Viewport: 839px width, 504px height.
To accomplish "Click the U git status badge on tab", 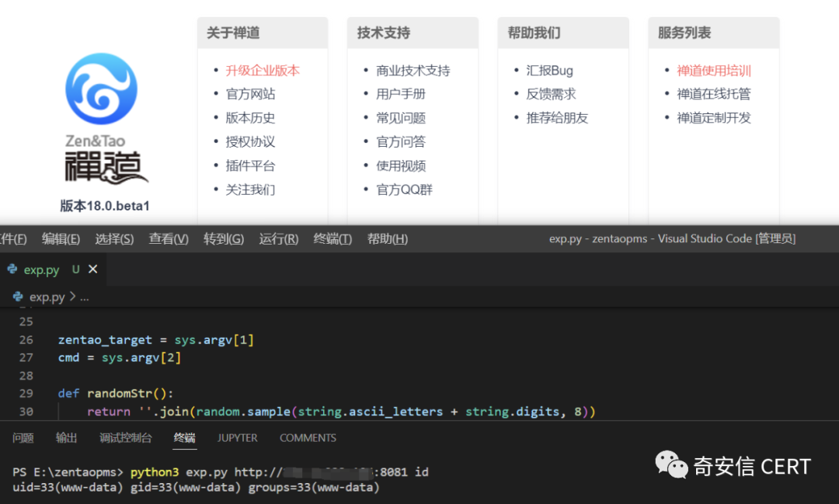I will 76,269.
